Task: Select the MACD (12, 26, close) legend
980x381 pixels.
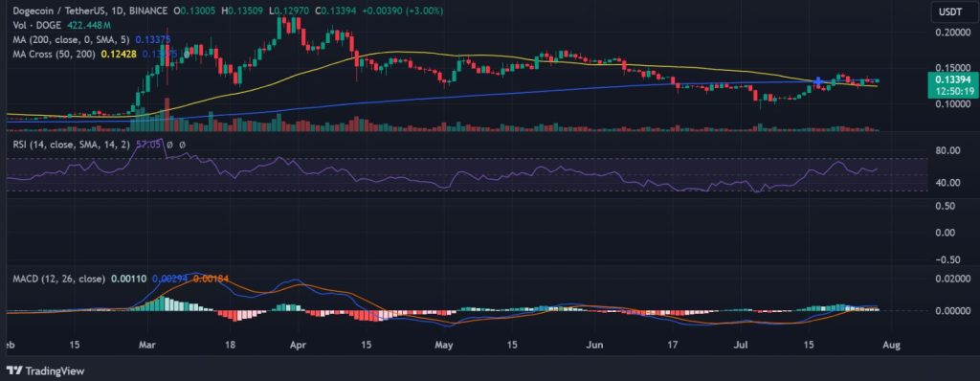Action: [58, 279]
